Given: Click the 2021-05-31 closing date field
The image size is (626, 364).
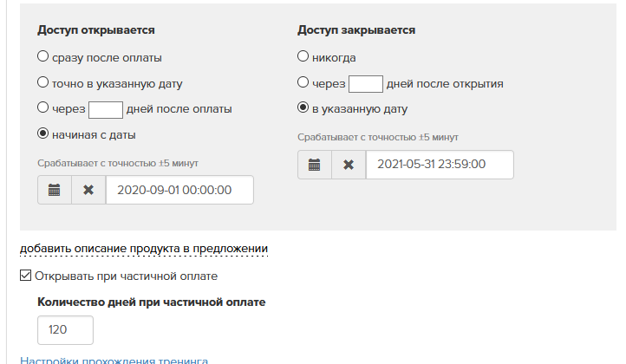Looking at the screenshot, I should (x=440, y=165).
